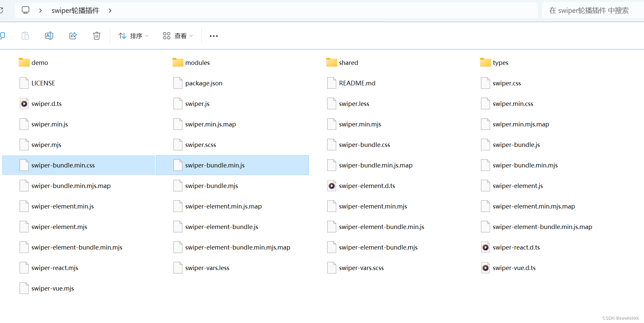Select file name swiper-element.js
Viewport: 644px width, 323px height.
[518, 186]
